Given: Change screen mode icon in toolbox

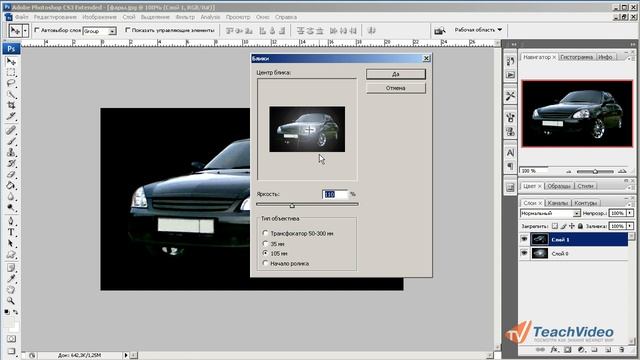Looking at the screenshot, I should pyautogui.click(x=11, y=351).
